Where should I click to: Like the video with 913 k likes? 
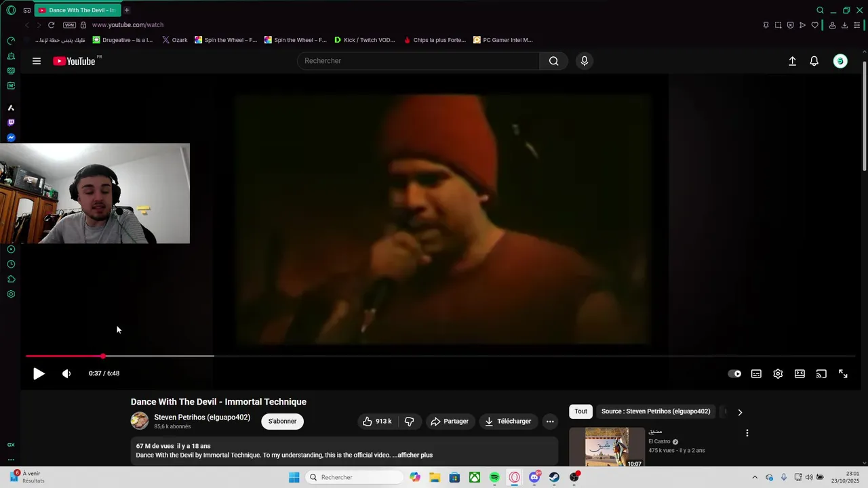(x=378, y=421)
